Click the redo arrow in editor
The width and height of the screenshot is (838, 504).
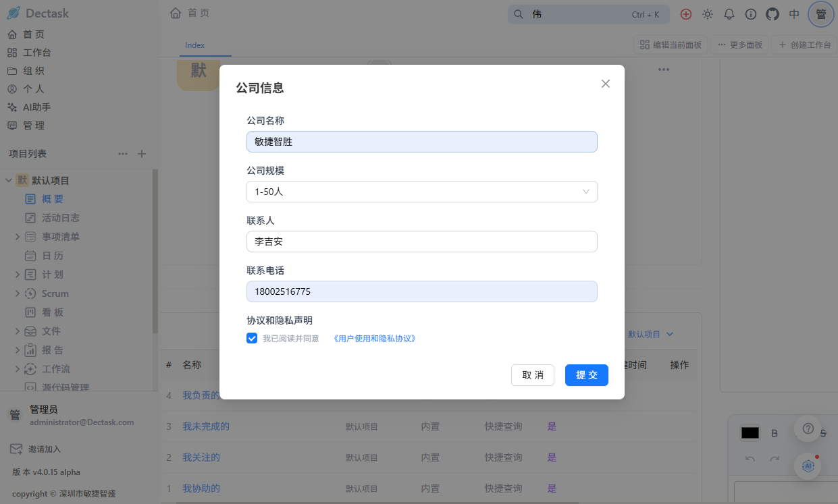pos(775,459)
